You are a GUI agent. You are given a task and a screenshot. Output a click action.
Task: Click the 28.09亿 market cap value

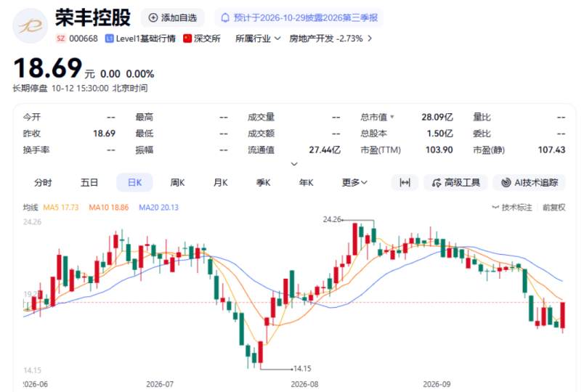pyautogui.click(x=437, y=118)
